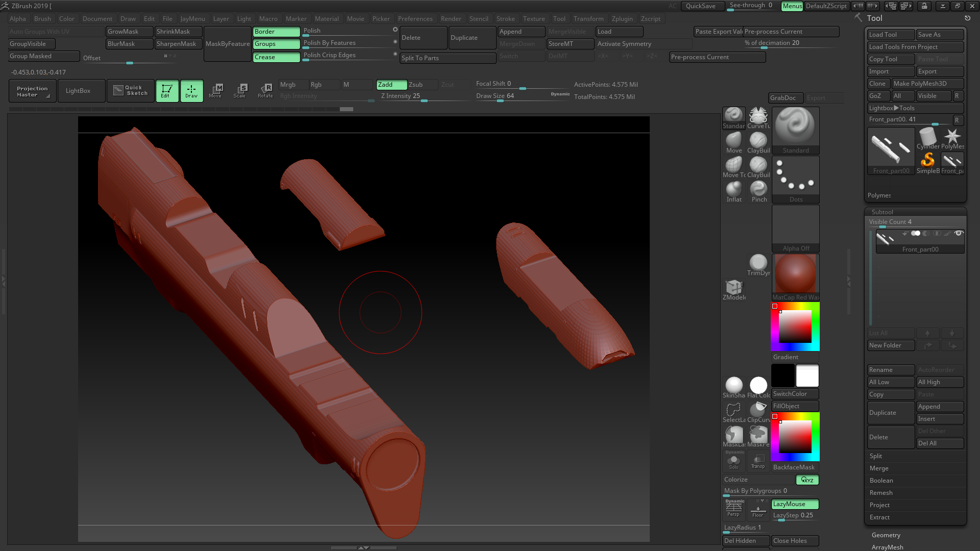Activate the Inflate brush
Image resolution: width=980 pixels, height=551 pixels.
(x=733, y=189)
